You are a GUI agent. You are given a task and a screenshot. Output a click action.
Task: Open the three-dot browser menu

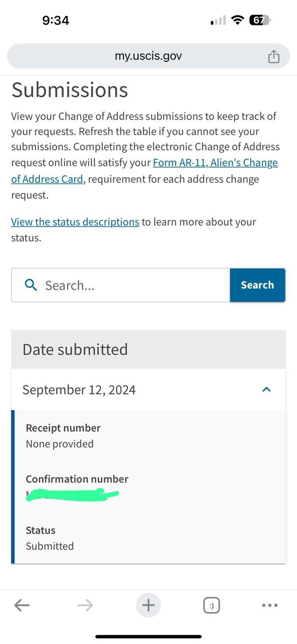270,605
